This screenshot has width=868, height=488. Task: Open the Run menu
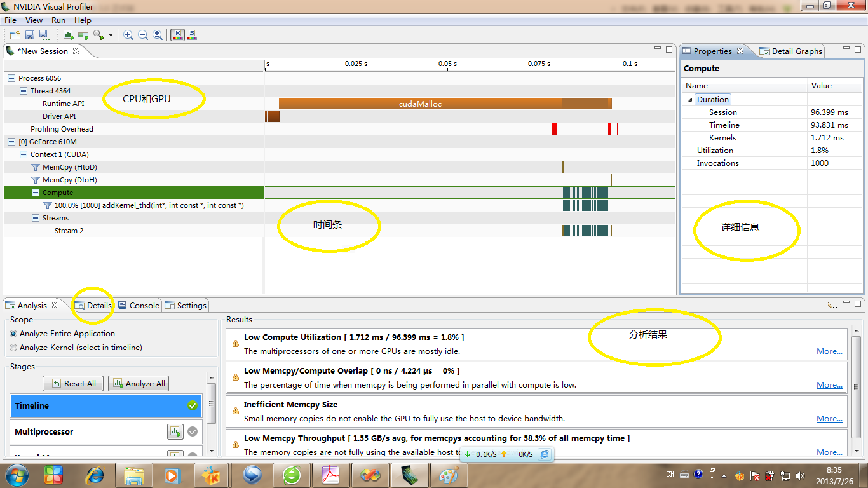coord(58,20)
